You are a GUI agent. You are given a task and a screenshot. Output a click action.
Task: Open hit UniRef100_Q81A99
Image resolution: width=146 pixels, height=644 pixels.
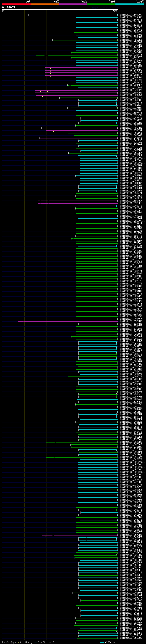(x=131, y=316)
